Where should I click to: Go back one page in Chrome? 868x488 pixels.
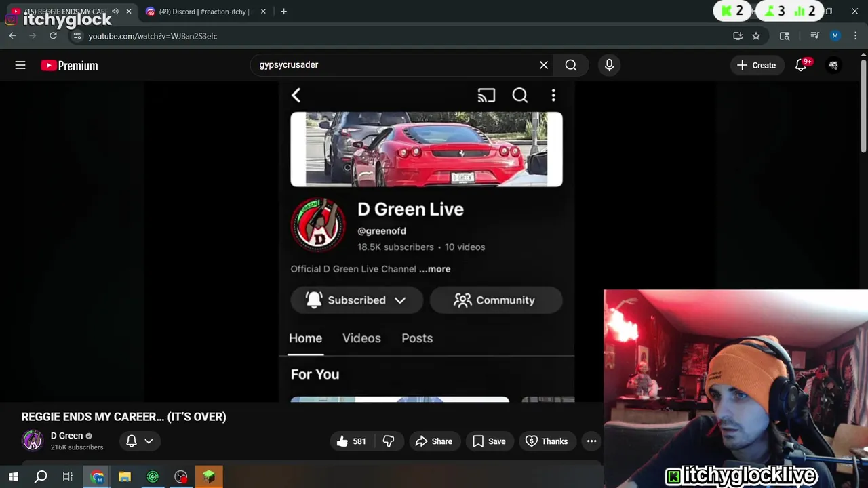coord(12,36)
